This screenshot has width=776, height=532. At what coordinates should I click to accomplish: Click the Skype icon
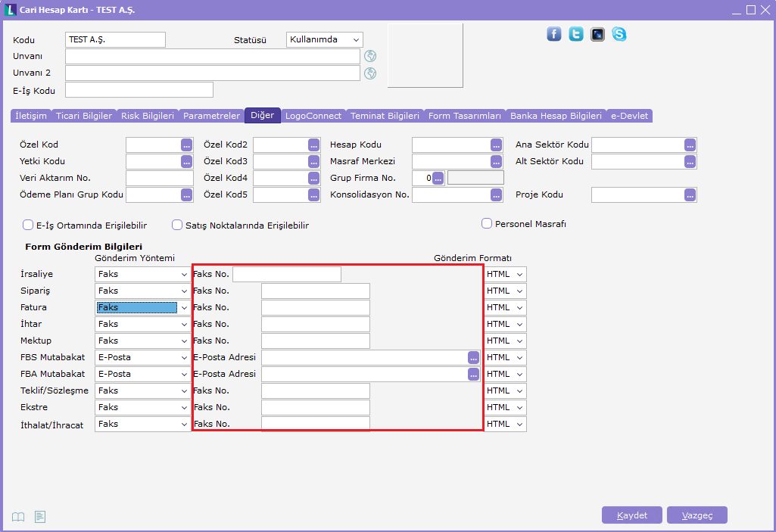(619, 34)
